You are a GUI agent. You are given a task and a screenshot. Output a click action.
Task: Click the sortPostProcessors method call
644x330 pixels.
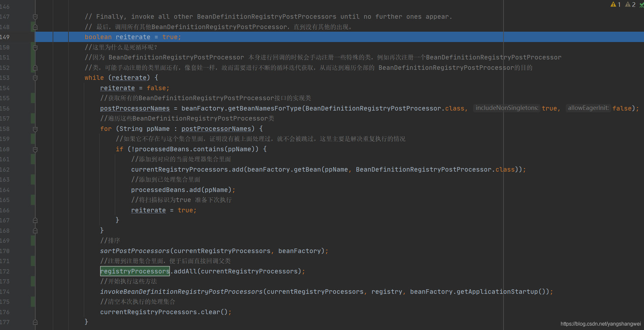click(135, 251)
